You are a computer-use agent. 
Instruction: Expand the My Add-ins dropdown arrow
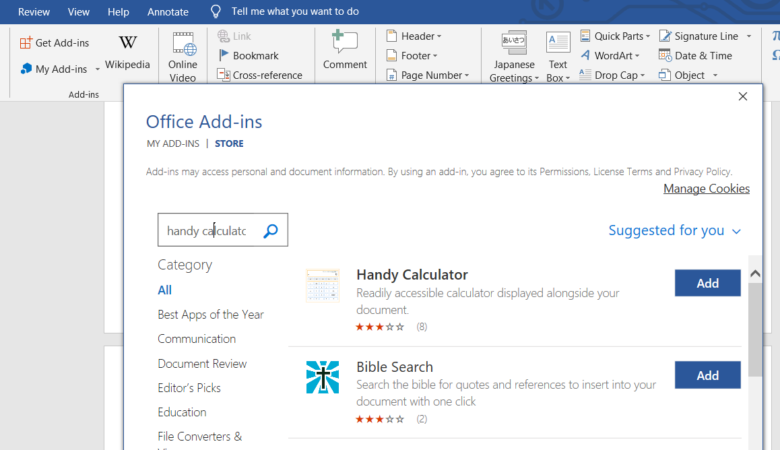[98, 69]
